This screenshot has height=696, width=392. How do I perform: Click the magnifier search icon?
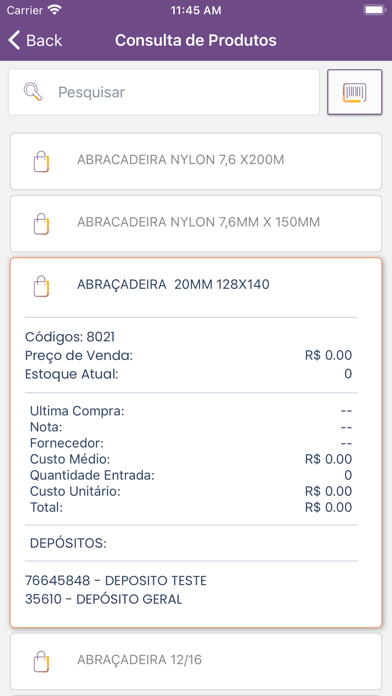[x=33, y=92]
